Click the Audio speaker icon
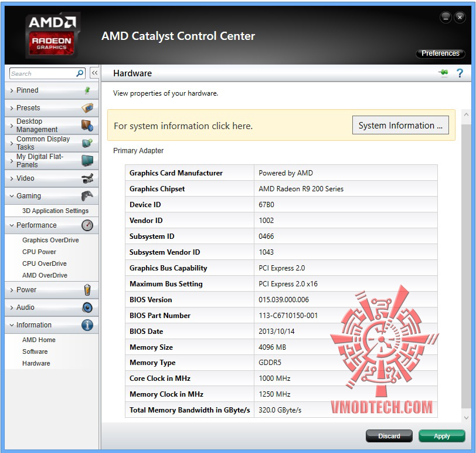This screenshot has width=476, height=453. point(87,307)
